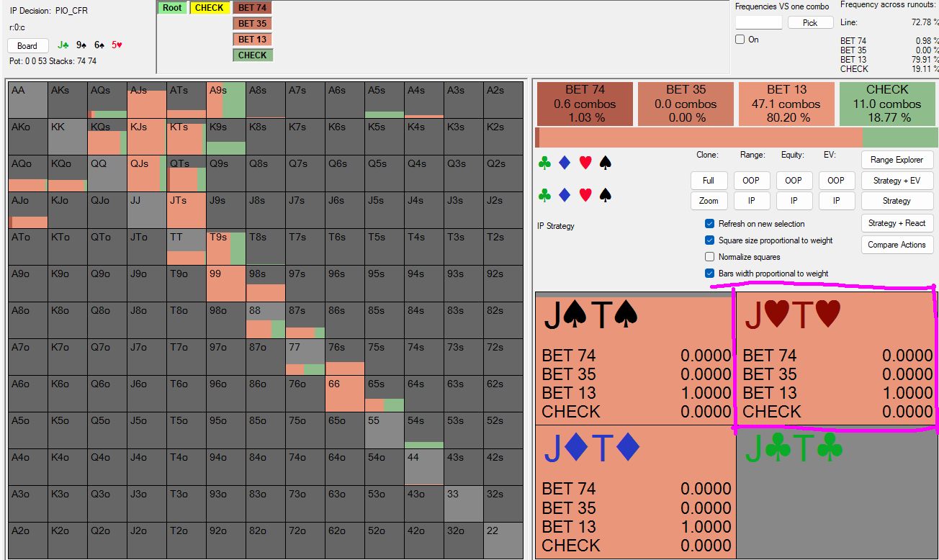Click the blue diamond icon in upper suit row

click(x=565, y=163)
